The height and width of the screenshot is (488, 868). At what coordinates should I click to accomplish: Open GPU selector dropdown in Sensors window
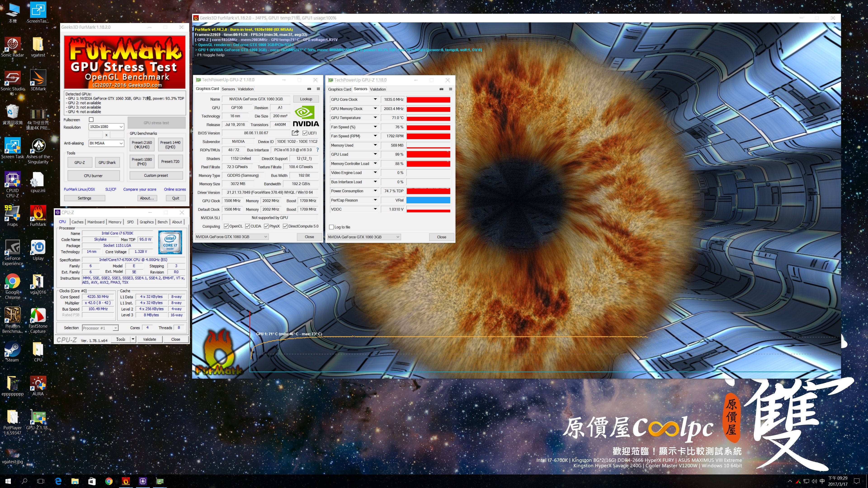pos(364,237)
